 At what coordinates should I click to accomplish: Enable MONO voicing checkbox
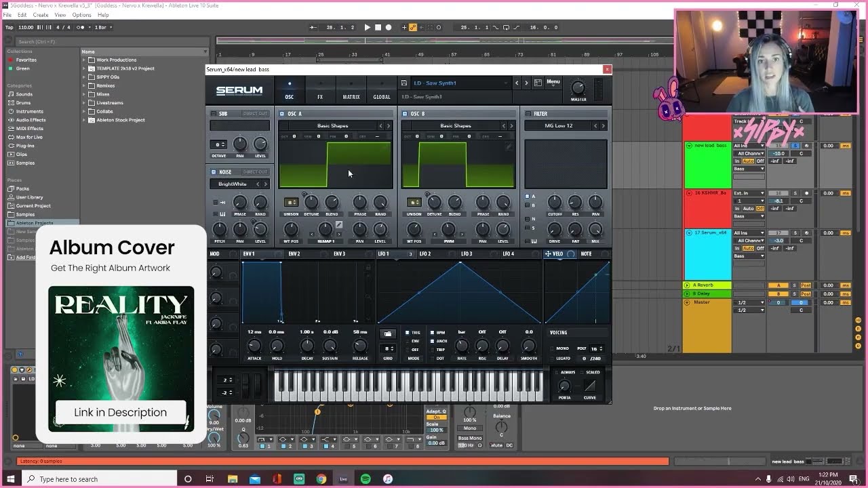(x=551, y=348)
